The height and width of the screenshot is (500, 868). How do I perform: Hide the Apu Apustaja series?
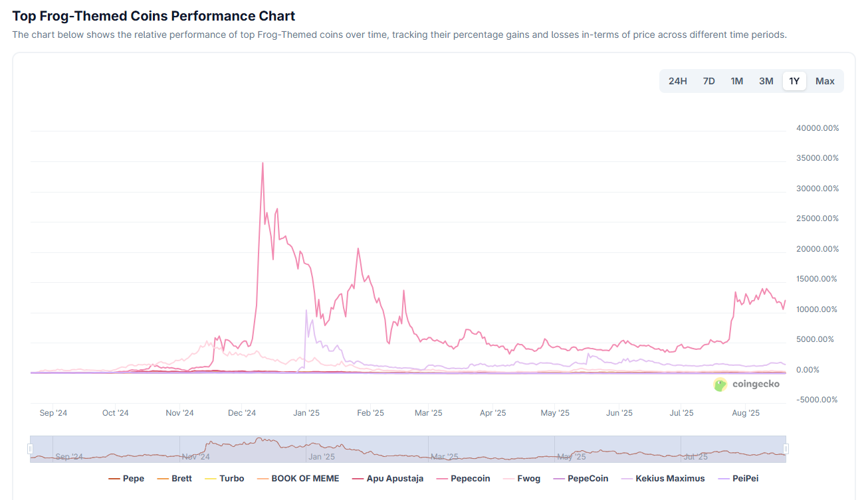tap(387, 478)
